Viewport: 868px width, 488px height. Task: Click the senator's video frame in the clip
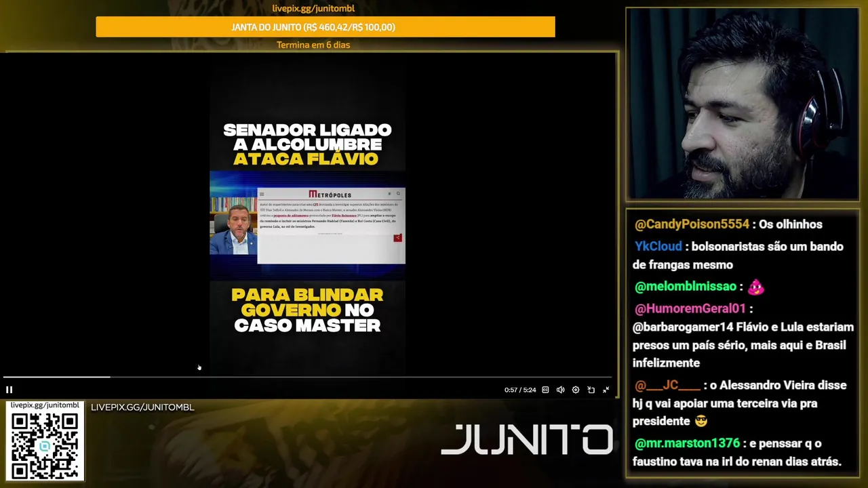[x=233, y=226]
